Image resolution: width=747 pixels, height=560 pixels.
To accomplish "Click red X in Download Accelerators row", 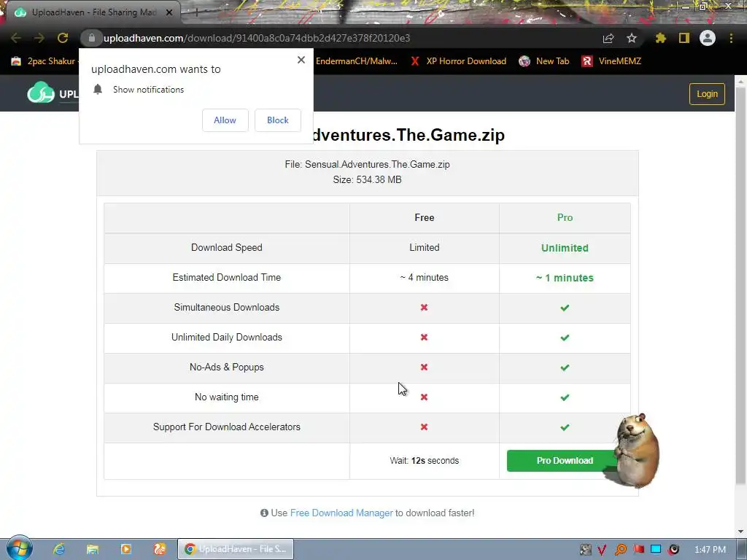I will tap(424, 427).
